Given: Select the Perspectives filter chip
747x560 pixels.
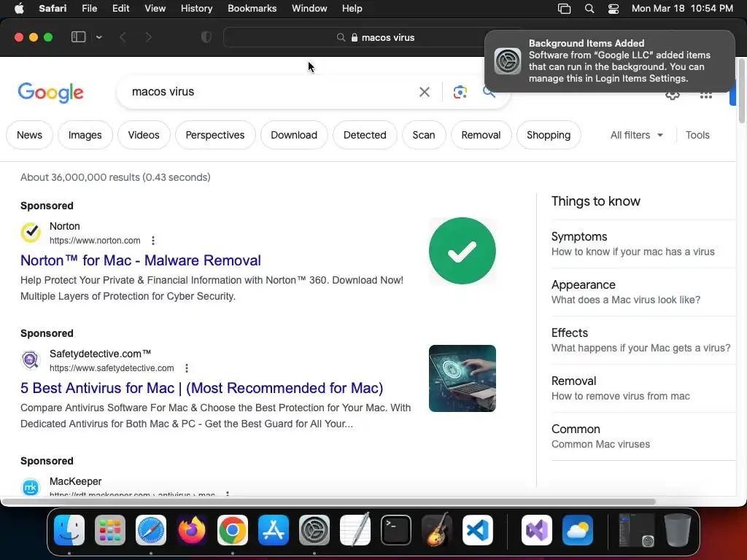Looking at the screenshot, I should (215, 135).
